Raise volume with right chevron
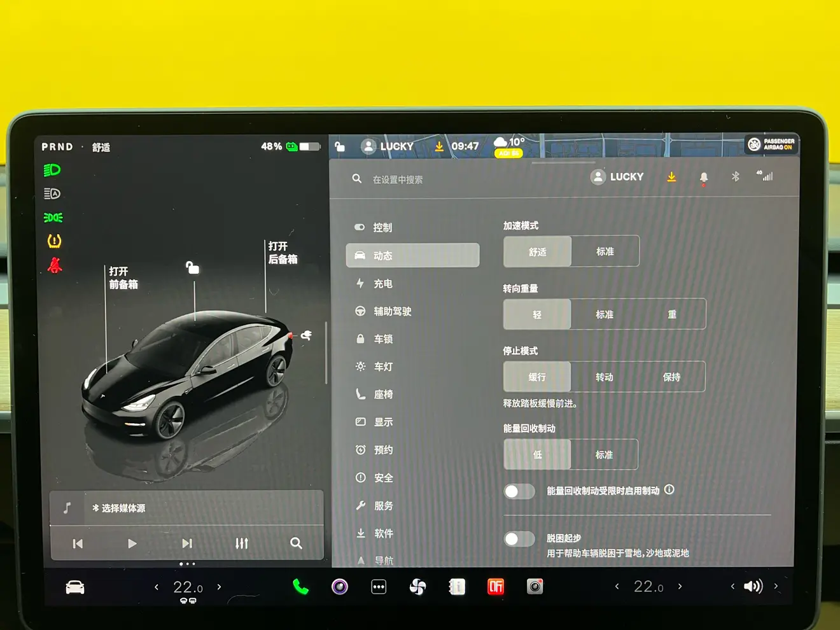 [x=776, y=587]
